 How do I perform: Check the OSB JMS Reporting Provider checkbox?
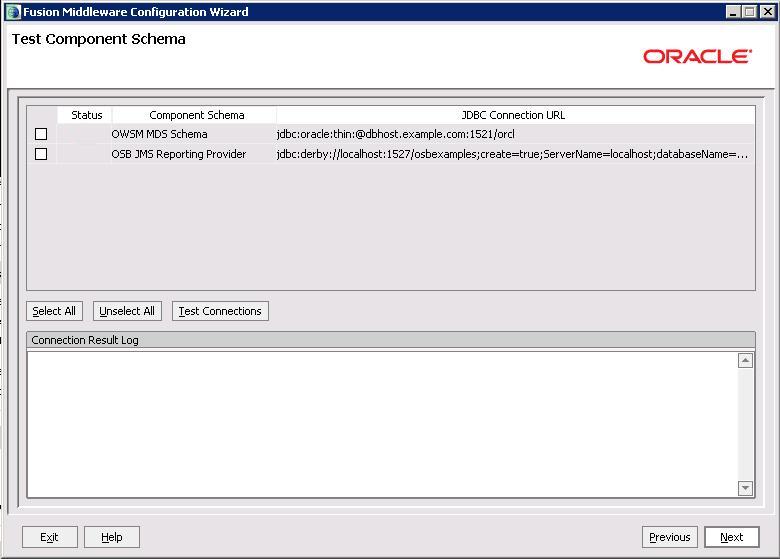(x=41, y=154)
